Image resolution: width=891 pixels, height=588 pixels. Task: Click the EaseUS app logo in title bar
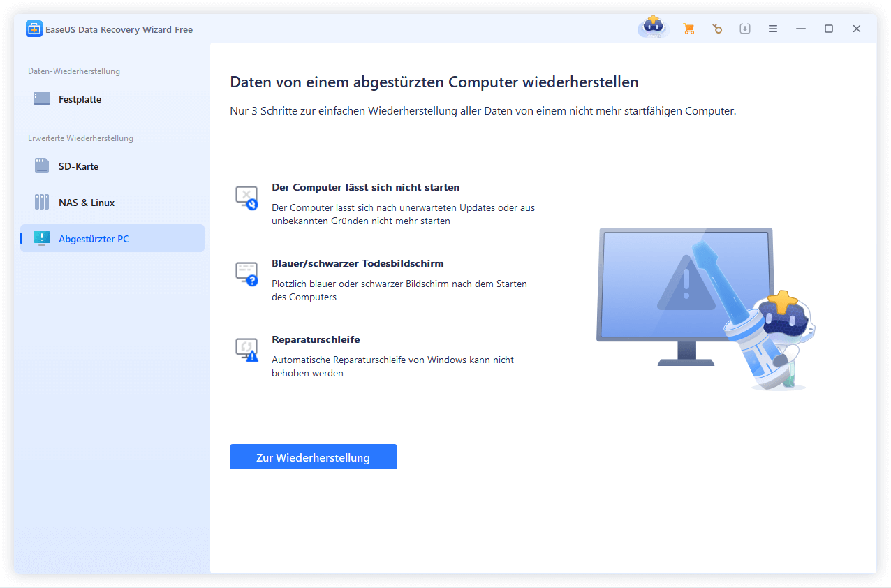tap(34, 29)
